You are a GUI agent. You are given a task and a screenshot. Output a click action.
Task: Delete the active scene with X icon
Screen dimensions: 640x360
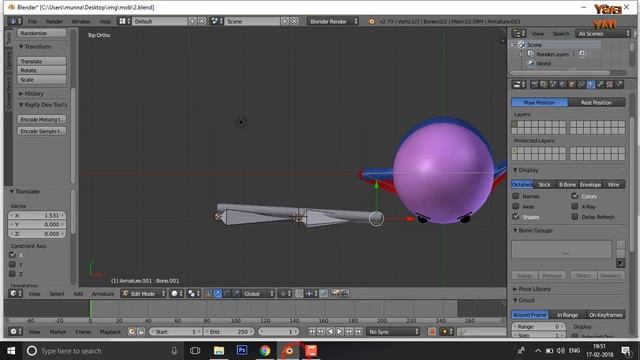(x=294, y=21)
